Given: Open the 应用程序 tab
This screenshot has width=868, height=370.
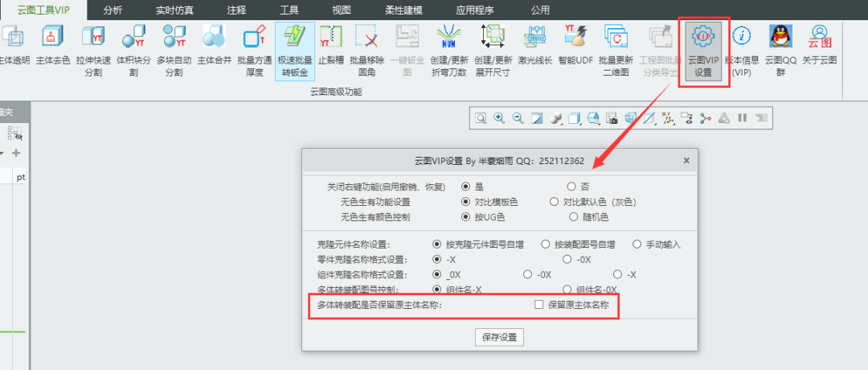Looking at the screenshot, I should 474,10.
